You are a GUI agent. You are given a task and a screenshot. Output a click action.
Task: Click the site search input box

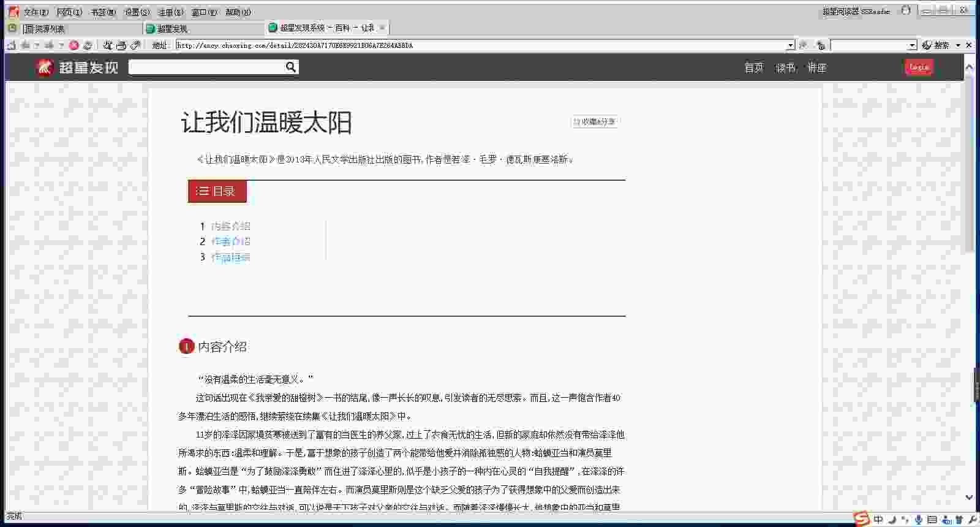coord(206,67)
